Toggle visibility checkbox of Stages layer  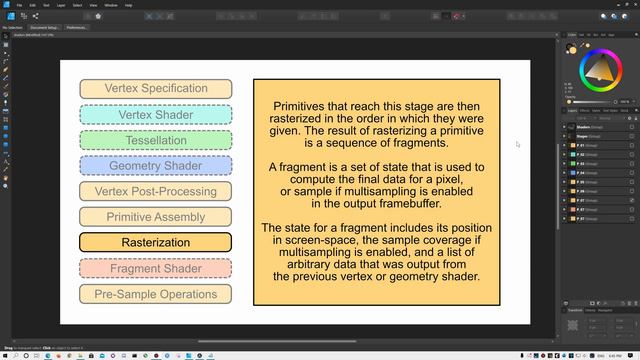point(632,136)
